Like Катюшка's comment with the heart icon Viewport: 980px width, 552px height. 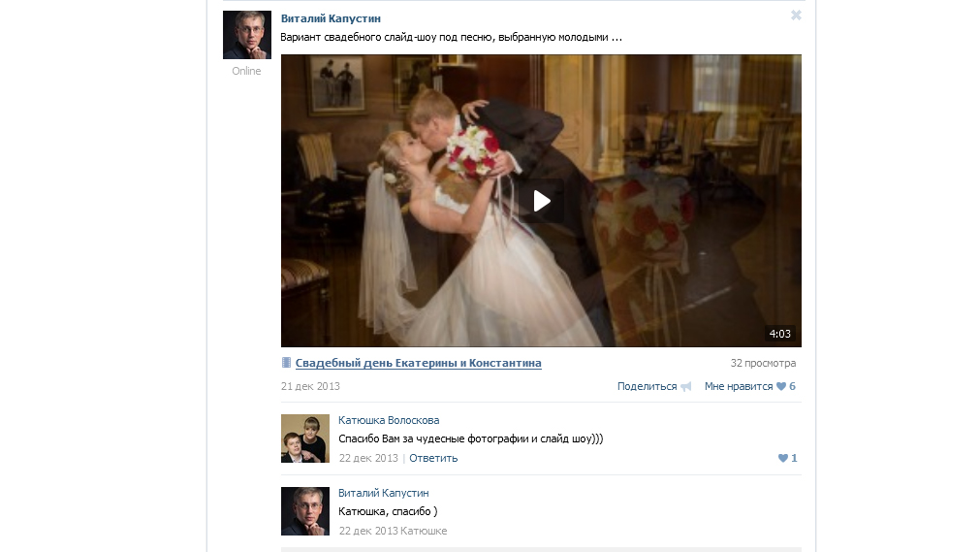click(x=783, y=458)
